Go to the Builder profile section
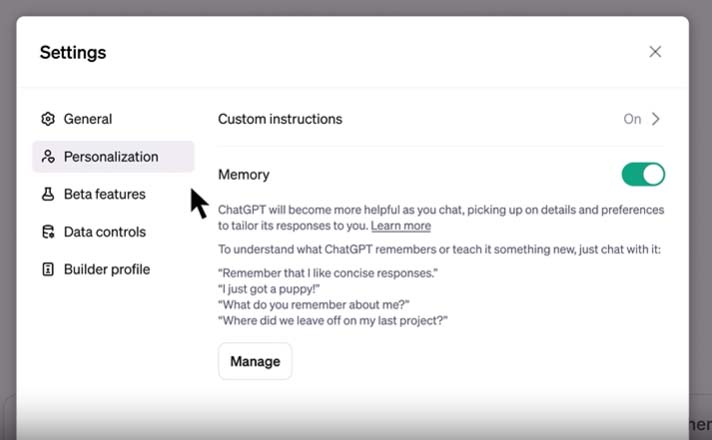Viewport: 712px width, 440px height. (106, 269)
